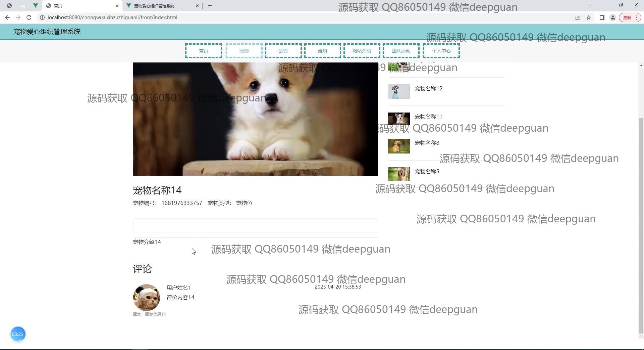Open 个人中心 navigation menu item

[441, 51]
